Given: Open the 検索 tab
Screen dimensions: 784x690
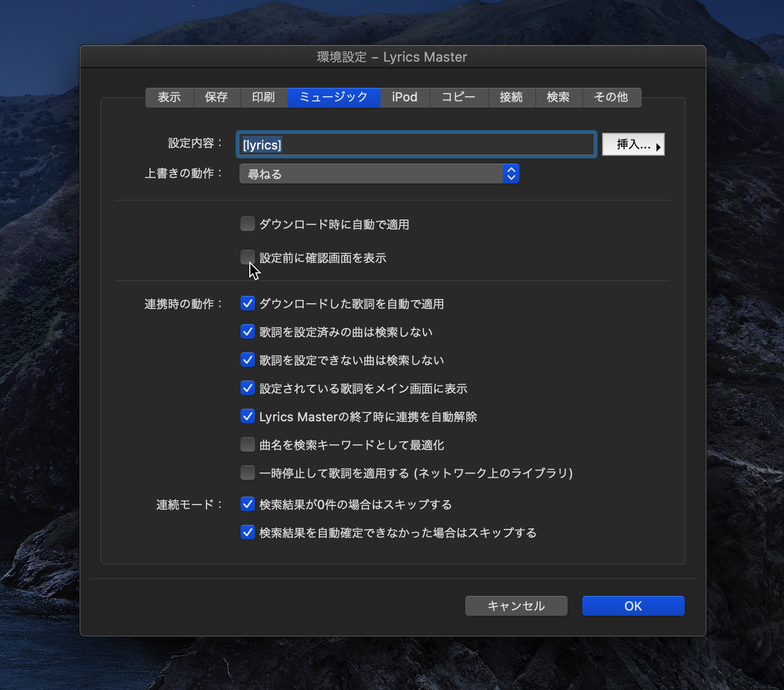Looking at the screenshot, I should (558, 97).
